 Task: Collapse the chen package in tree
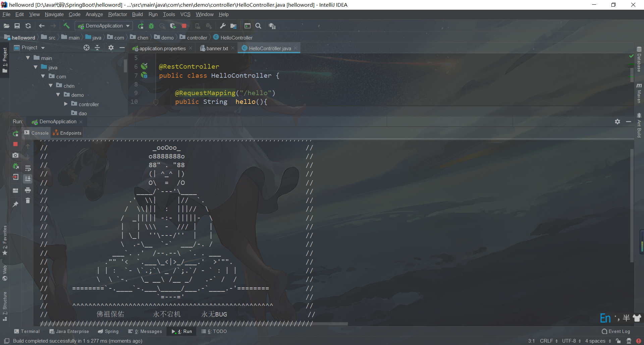(51, 86)
